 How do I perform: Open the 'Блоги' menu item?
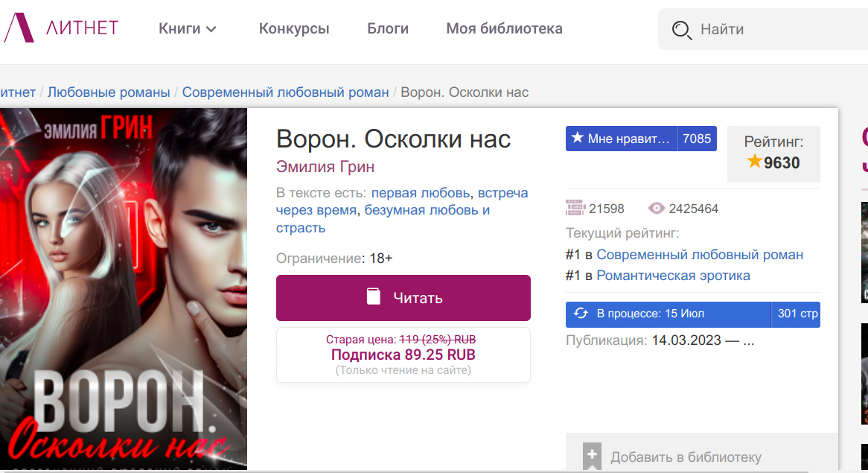[x=388, y=29]
